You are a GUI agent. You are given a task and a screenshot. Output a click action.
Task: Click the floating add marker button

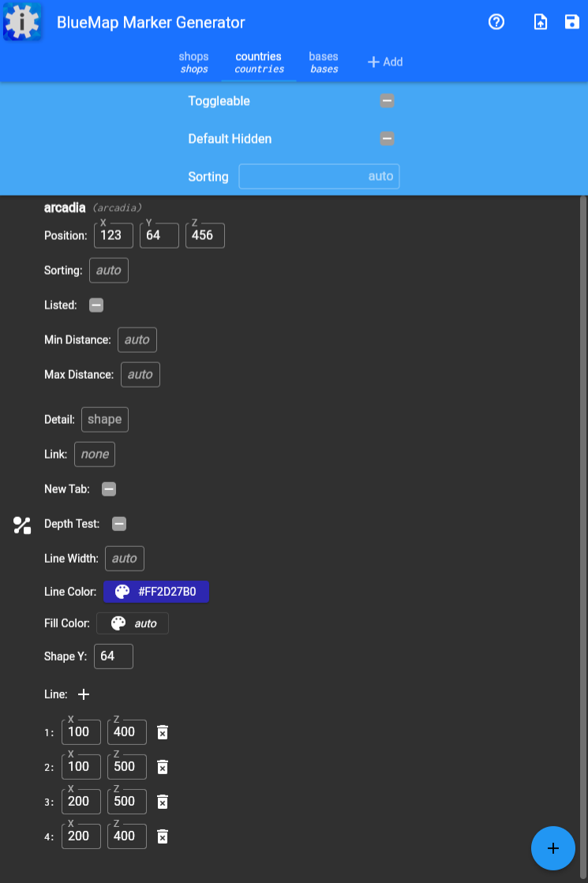point(552,848)
